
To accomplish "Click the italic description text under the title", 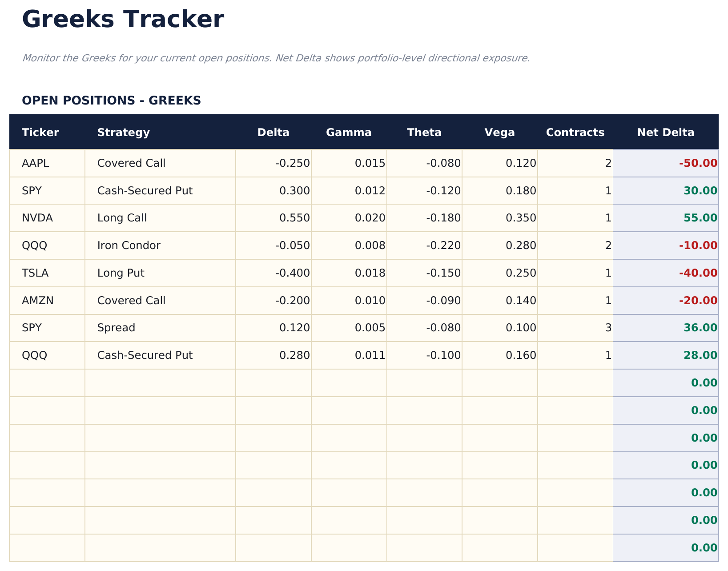I will (276, 58).
